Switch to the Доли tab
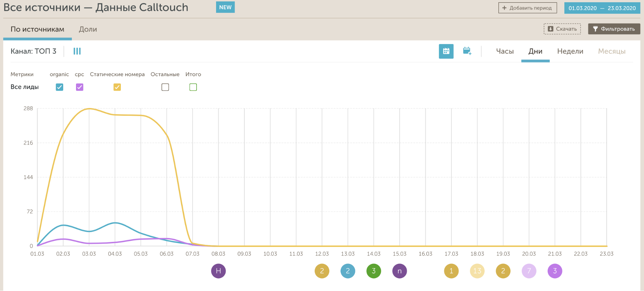644x291 pixels. coord(88,29)
